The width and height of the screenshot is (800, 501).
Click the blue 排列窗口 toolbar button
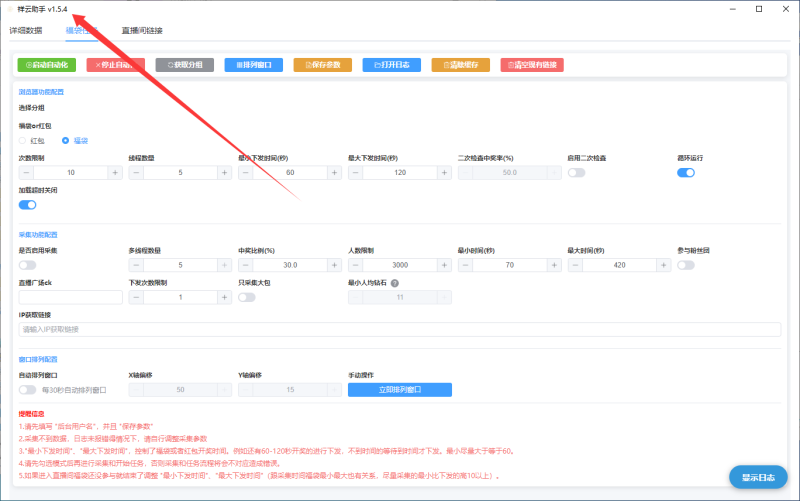(254, 65)
